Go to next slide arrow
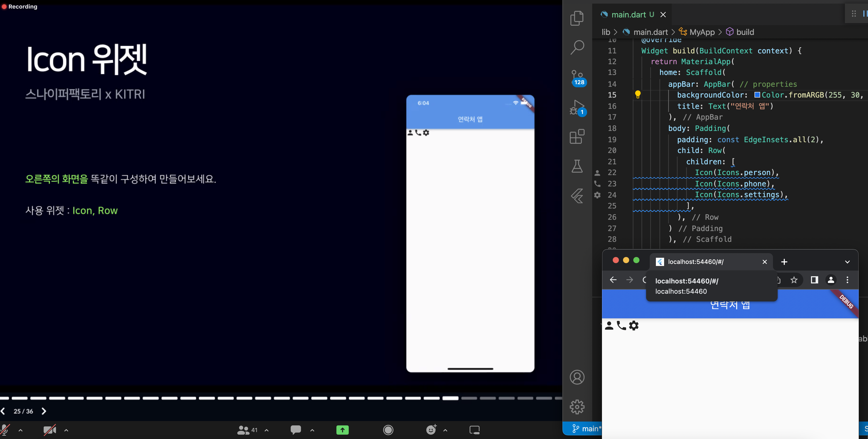Viewport: 868px width, 439px height. tap(44, 411)
